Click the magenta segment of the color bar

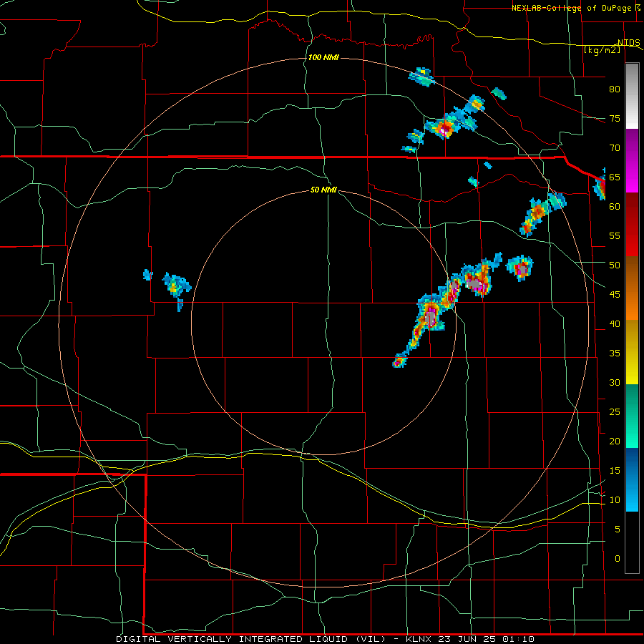tap(632, 161)
